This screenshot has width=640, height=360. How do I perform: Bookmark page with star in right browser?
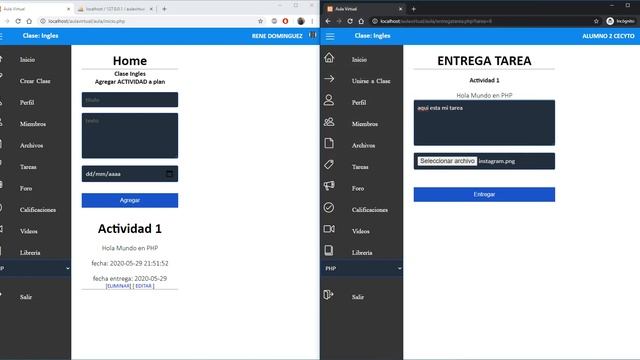click(596, 21)
